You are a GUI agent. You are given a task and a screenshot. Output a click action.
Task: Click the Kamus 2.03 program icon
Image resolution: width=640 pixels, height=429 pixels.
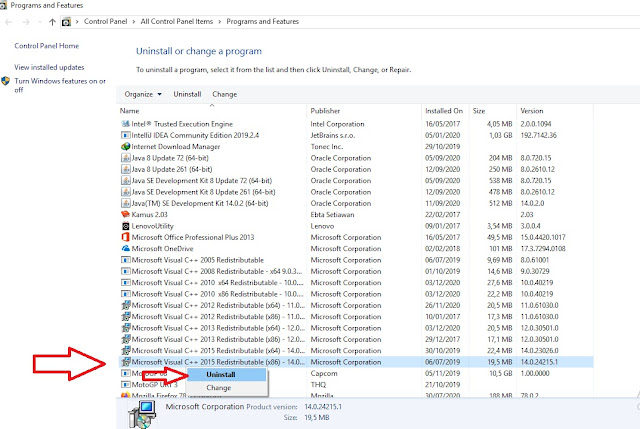click(x=126, y=214)
